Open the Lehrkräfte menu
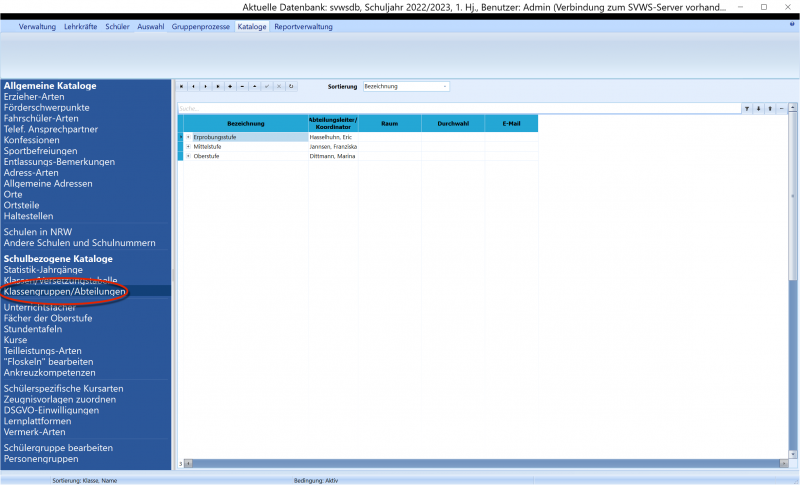This screenshot has width=800, height=485. (x=81, y=27)
